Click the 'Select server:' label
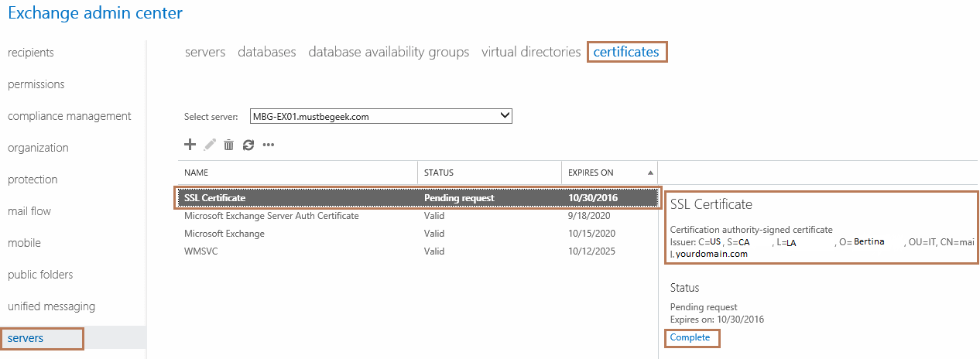The image size is (980, 359). [x=211, y=117]
